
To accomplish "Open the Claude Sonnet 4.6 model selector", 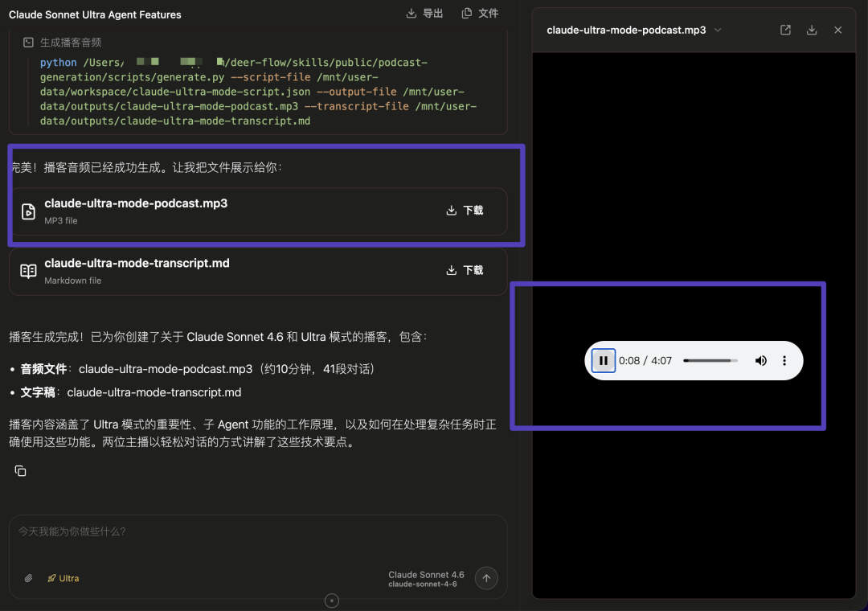I will pyautogui.click(x=426, y=578).
